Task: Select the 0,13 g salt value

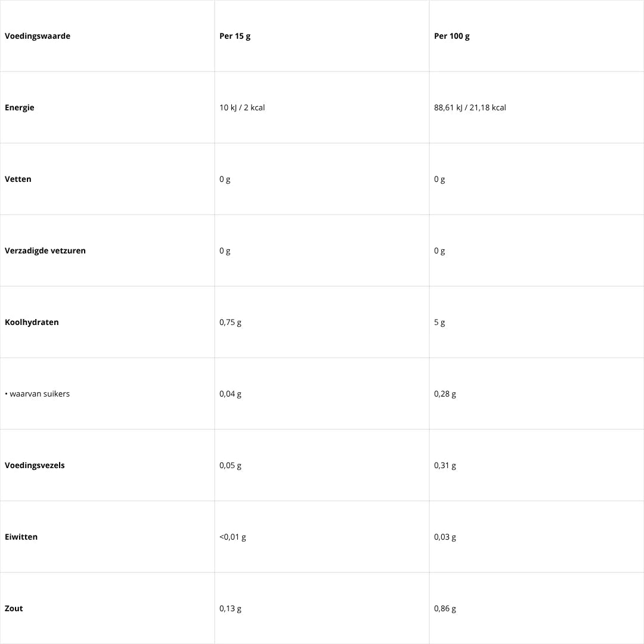Action: coord(230,608)
